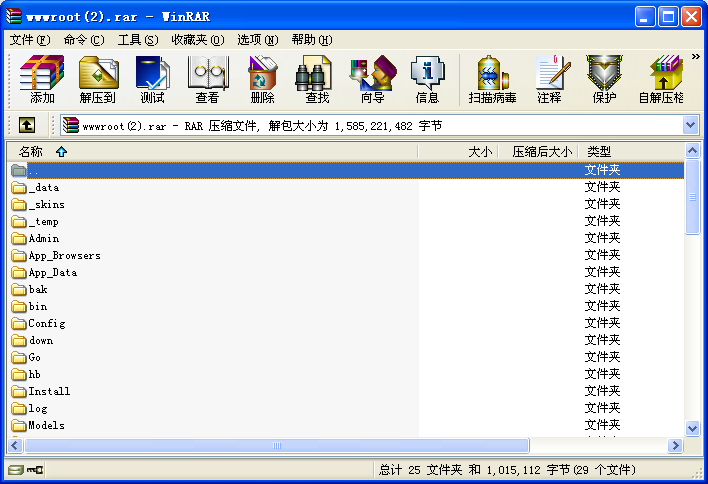Select the _temp folder row
The image size is (708, 484).
347,222
